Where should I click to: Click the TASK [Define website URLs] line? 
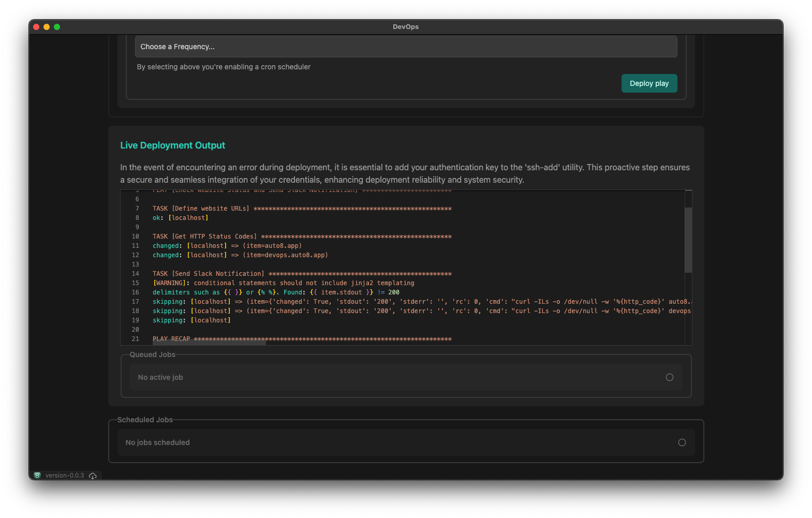[x=302, y=209]
